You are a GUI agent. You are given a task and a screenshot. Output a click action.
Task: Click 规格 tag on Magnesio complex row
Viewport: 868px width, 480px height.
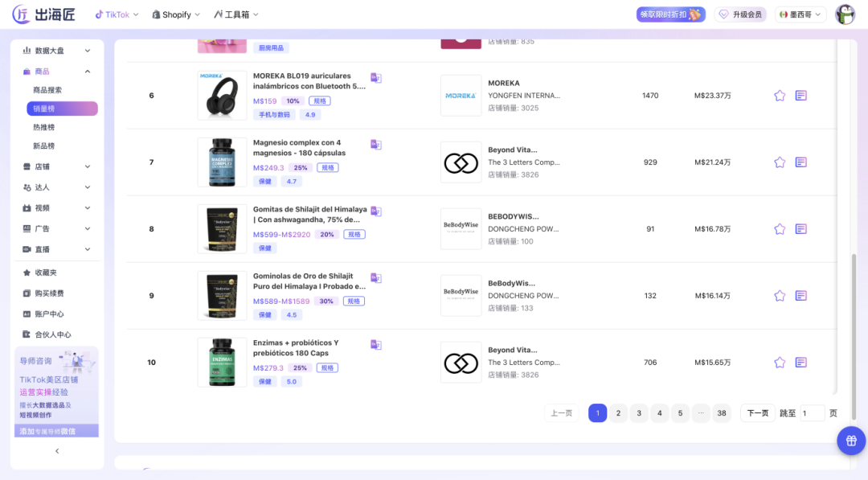328,168
